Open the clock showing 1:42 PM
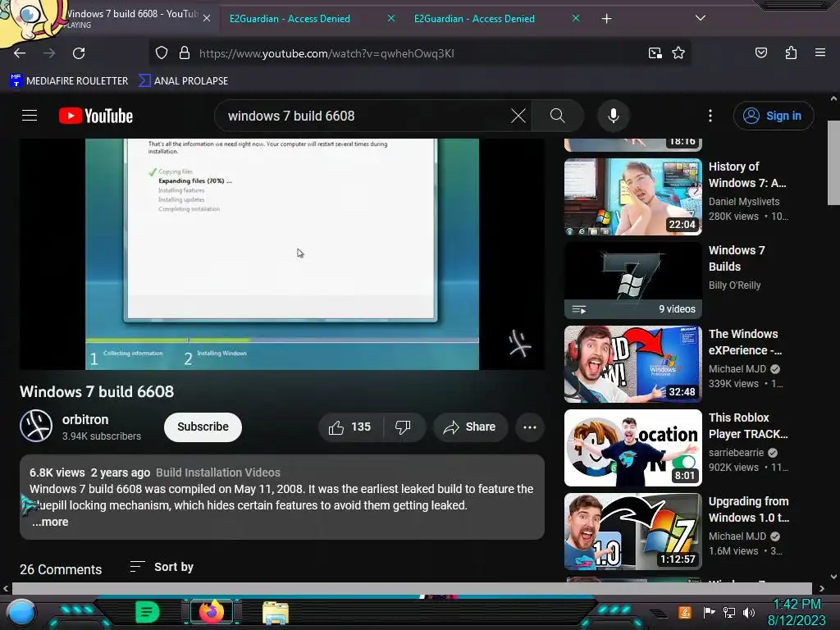The image size is (840, 630). (797, 612)
